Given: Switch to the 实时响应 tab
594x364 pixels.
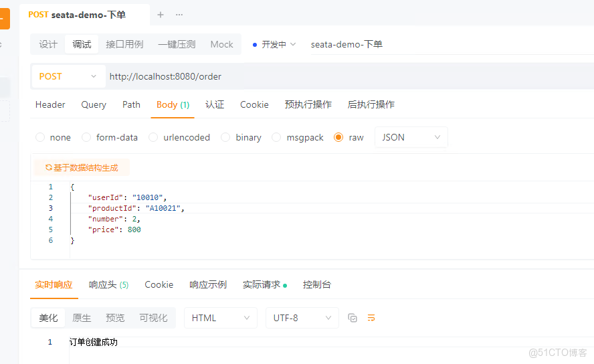Looking at the screenshot, I should pyautogui.click(x=54, y=285).
